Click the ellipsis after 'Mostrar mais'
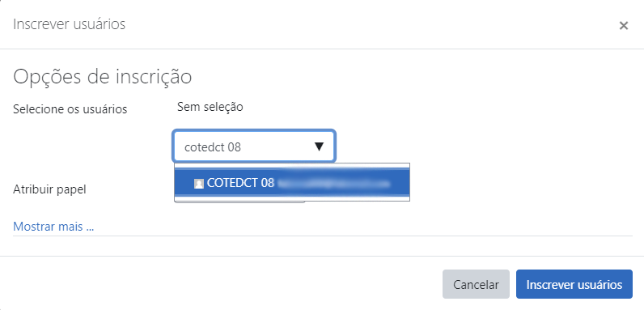This screenshot has width=644, height=310. pos(90,227)
